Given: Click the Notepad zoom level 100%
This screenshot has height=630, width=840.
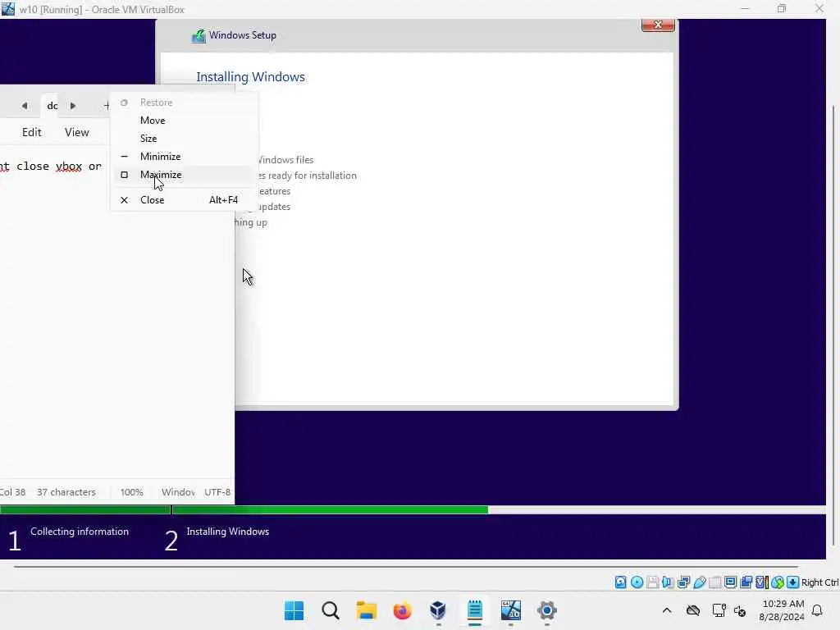Looking at the screenshot, I should pyautogui.click(x=131, y=492).
